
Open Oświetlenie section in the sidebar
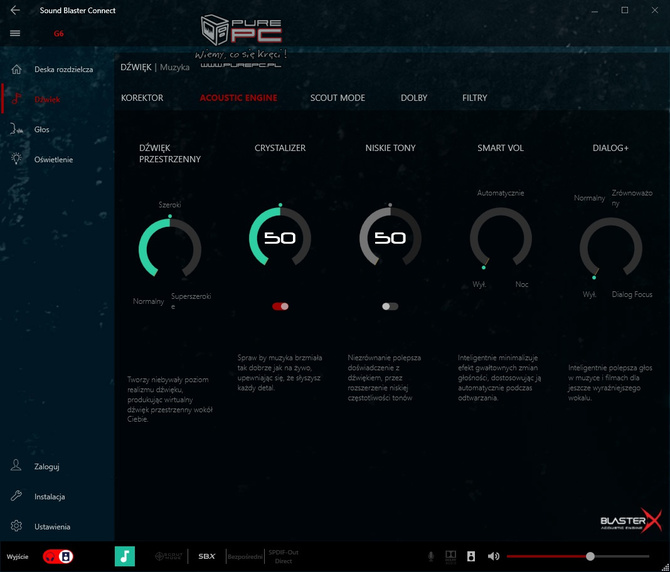click(x=53, y=159)
